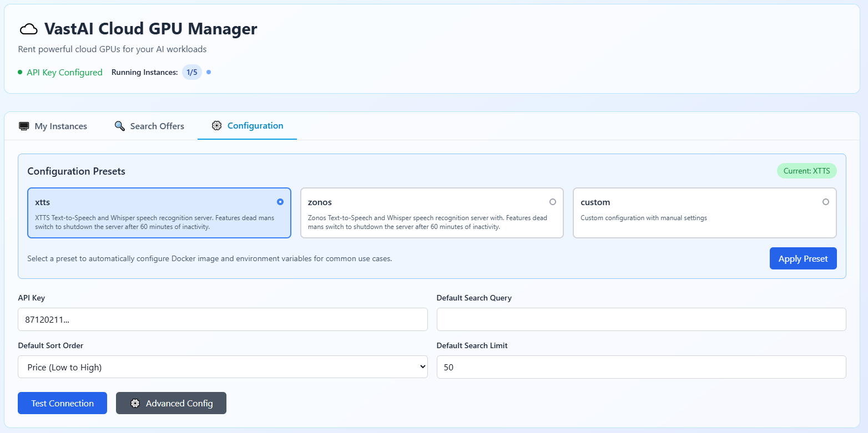Image resolution: width=868 pixels, height=433 pixels.
Task: Click the Current: XTTS status badge
Action: [x=806, y=171]
